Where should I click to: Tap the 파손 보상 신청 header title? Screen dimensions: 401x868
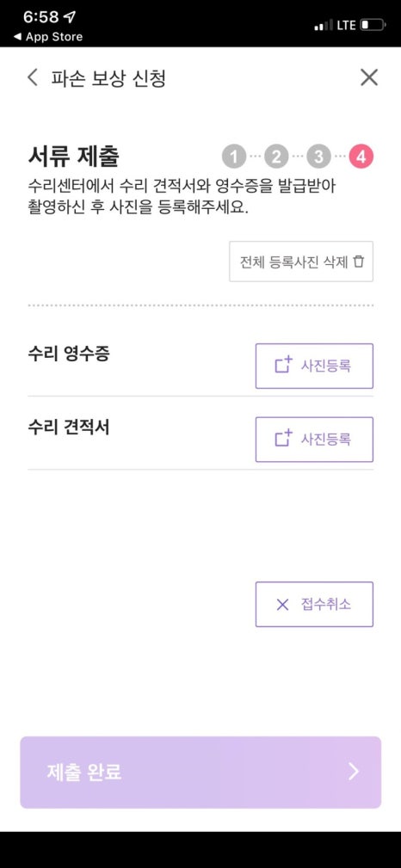pyautogui.click(x=108, y=78)
